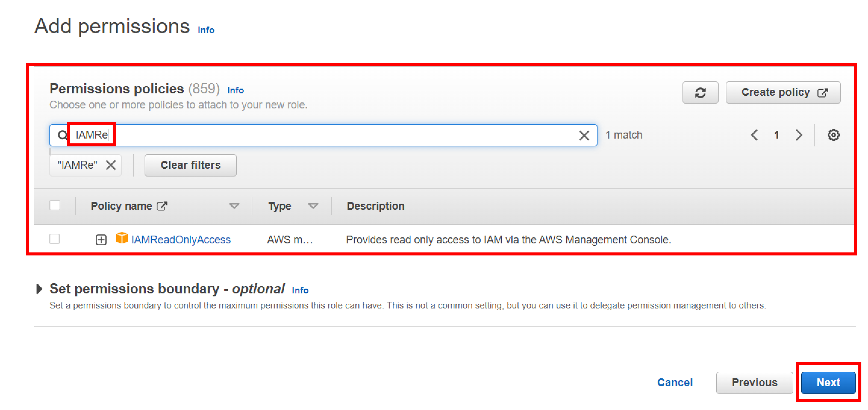The height and width of the screenshot is (410, 868).
Task: Click the orange IAMReadOnlyAccess policy box icon
Action: [x=122, y=238]
